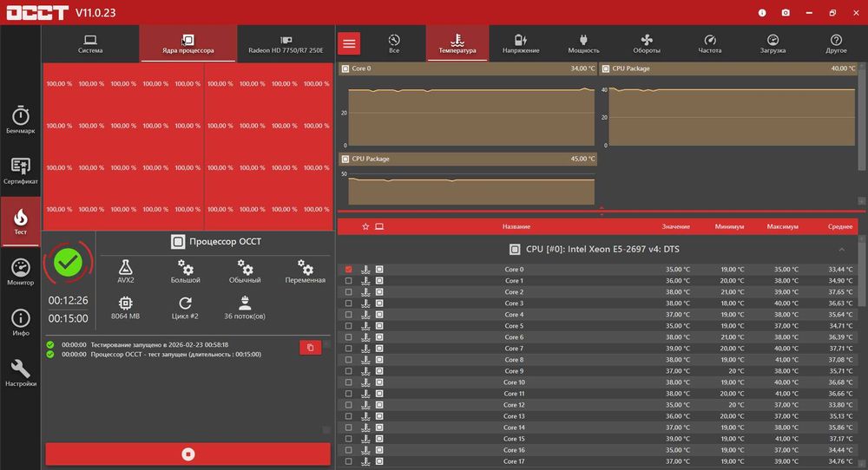This screenshot has width=868, height=470.
Task: Collapse the CPU [#0] Intel Xeon group
Action: (x=841, y=250)
